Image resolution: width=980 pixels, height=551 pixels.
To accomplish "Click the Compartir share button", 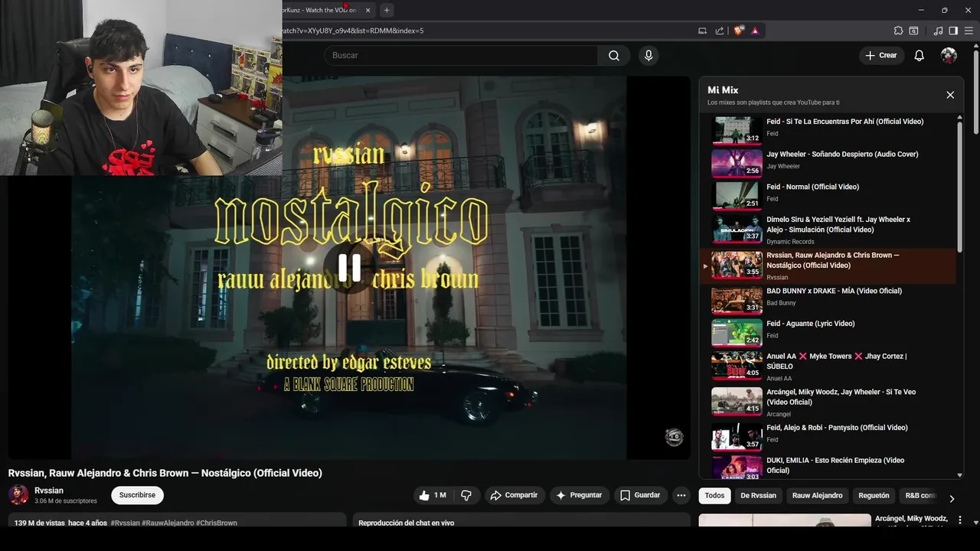I will tap(514, 495).
